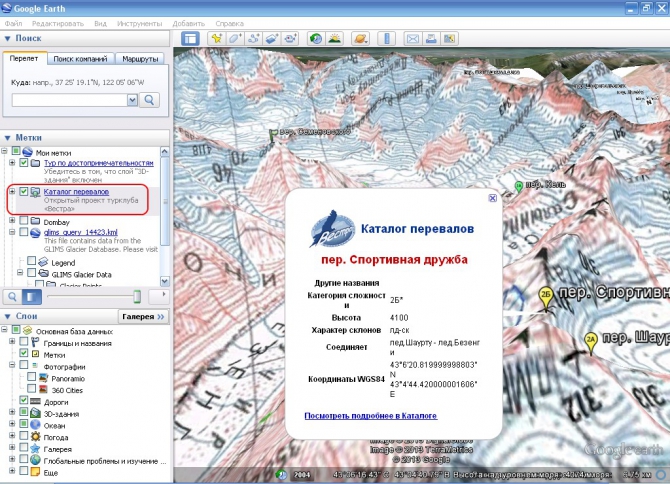The height and width of the screenshot is (484, 670).
Task: Expand the Каталог перевалов tree node
Action: tap(12, 191)
